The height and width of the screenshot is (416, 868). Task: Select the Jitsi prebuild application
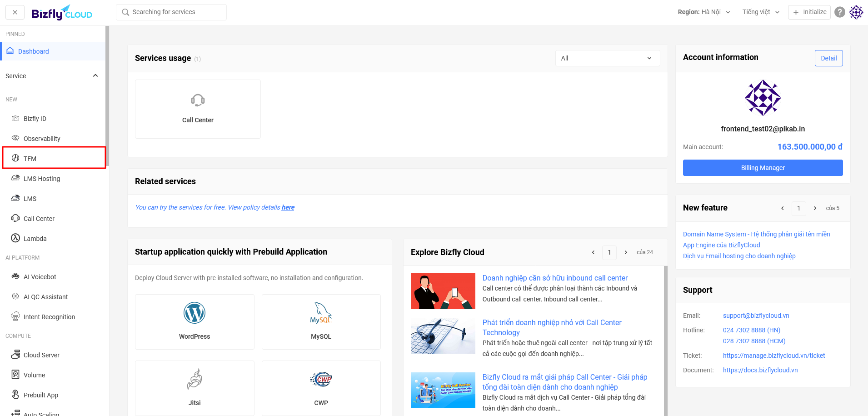point(195,388)
